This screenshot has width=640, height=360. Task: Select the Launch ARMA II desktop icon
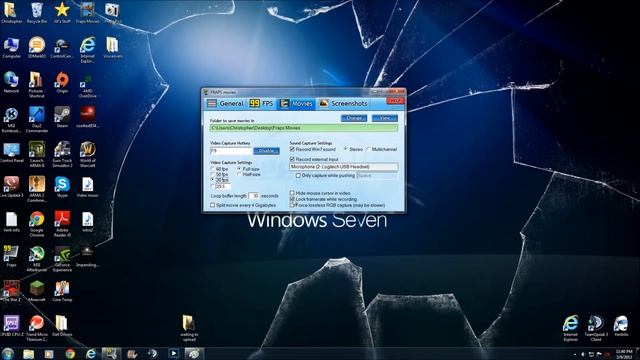pyautogui.click(x=37, y=154)
